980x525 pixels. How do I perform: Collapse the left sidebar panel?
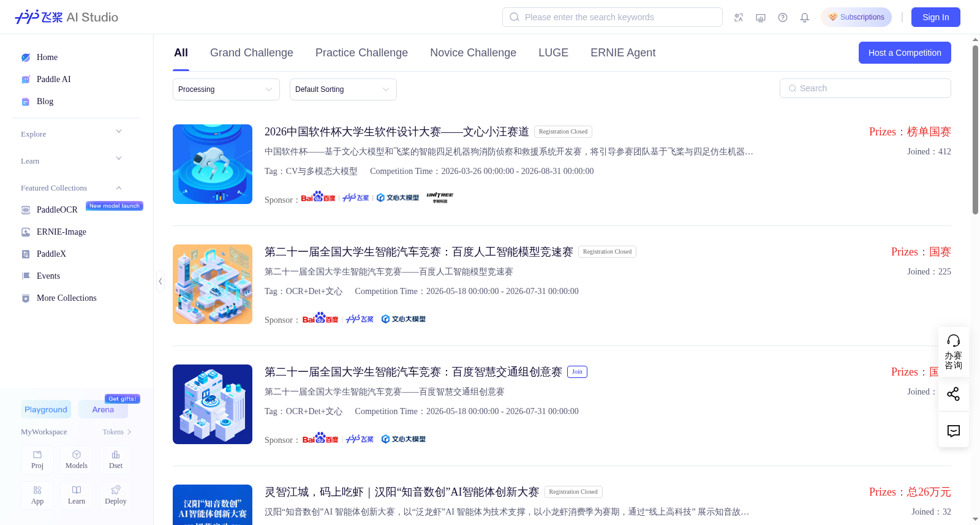tap(160, 281)
